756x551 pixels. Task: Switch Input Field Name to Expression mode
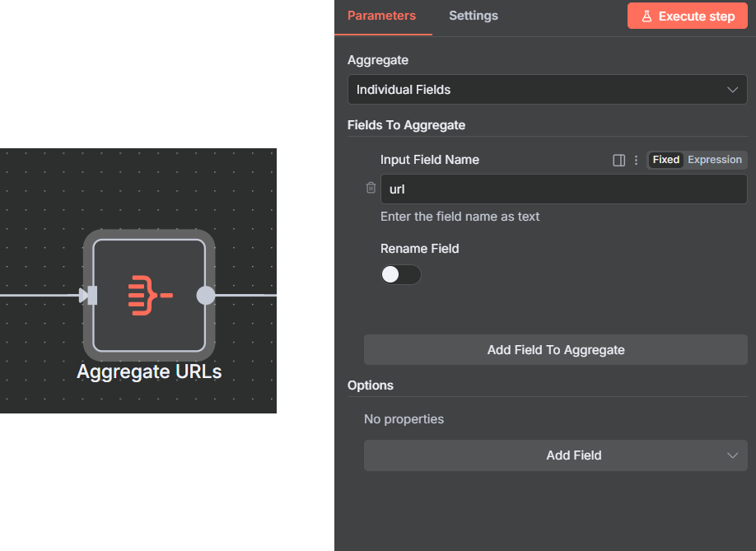714,160
